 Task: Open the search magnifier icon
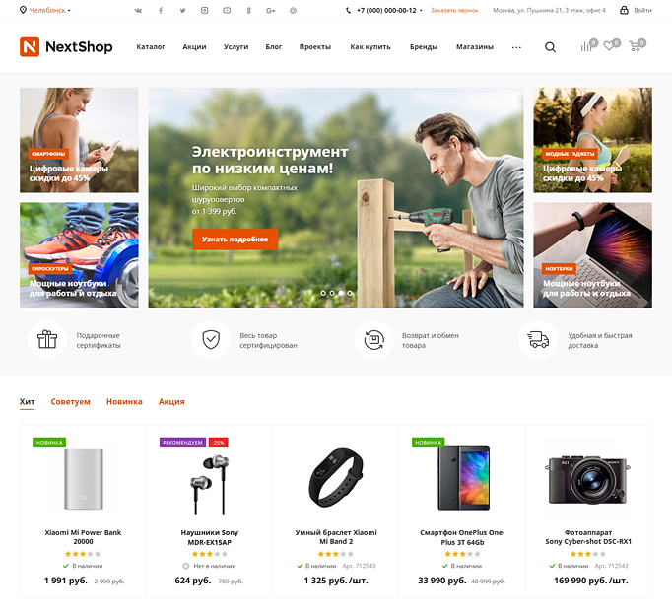(550, 47)
